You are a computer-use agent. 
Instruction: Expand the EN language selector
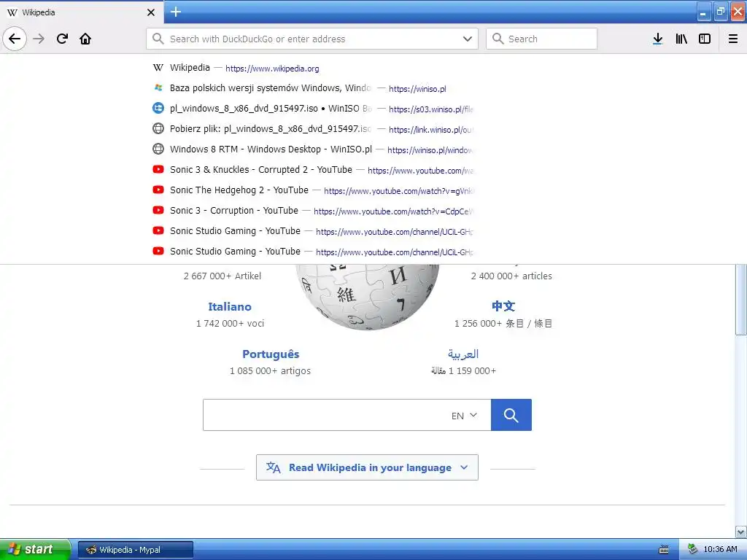pos(465,415)
